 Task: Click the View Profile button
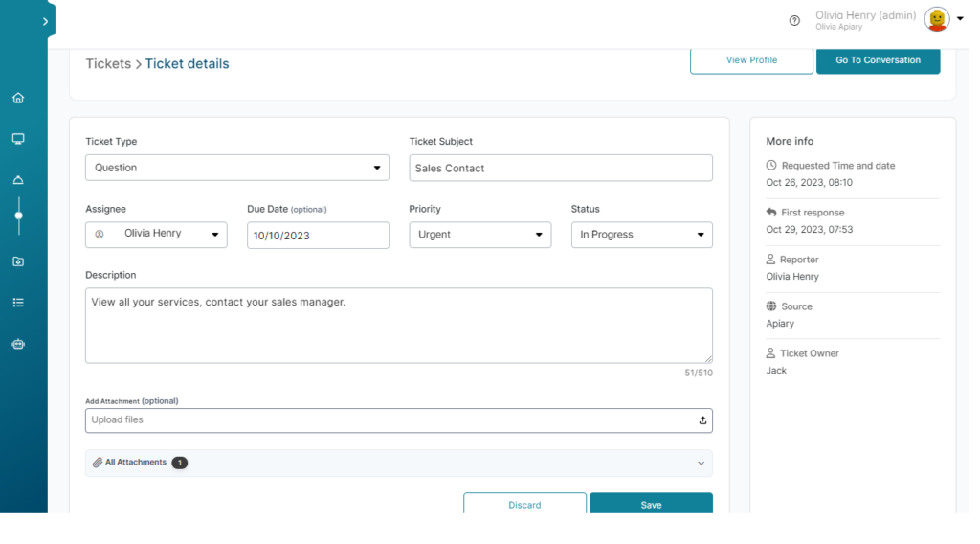pyautogui.click(x=751, y=60)
